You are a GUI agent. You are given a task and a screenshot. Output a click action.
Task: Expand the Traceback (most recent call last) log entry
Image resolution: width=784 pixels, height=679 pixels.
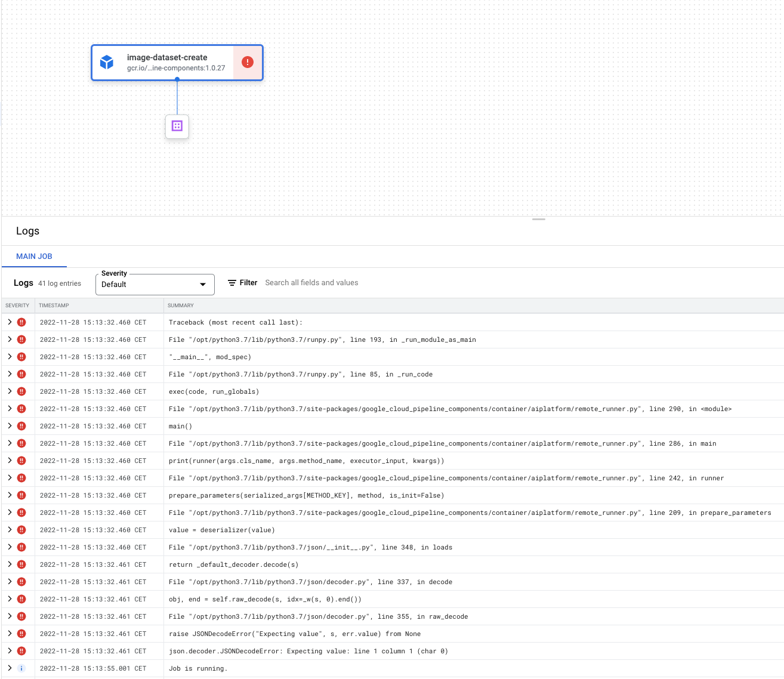click(9, 322)
